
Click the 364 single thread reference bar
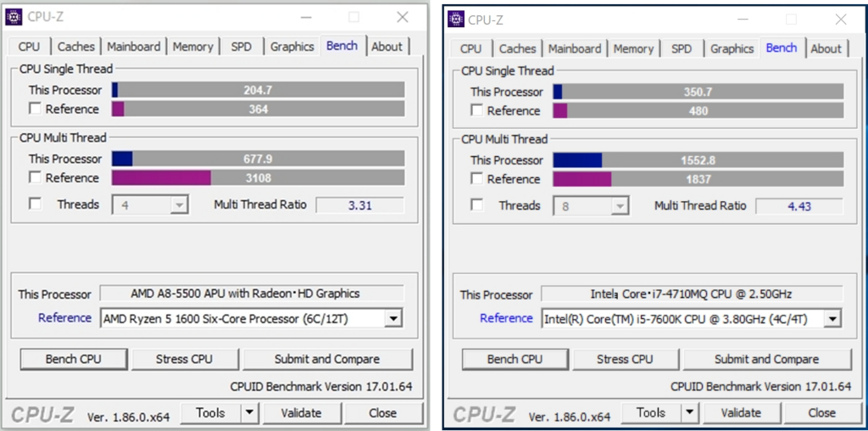point(258,109)
